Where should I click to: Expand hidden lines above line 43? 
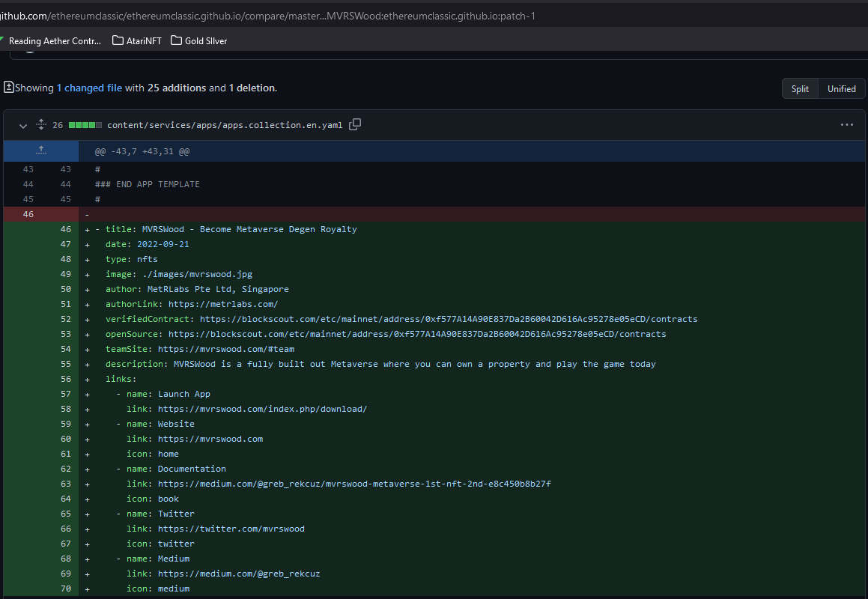point(41,150)
